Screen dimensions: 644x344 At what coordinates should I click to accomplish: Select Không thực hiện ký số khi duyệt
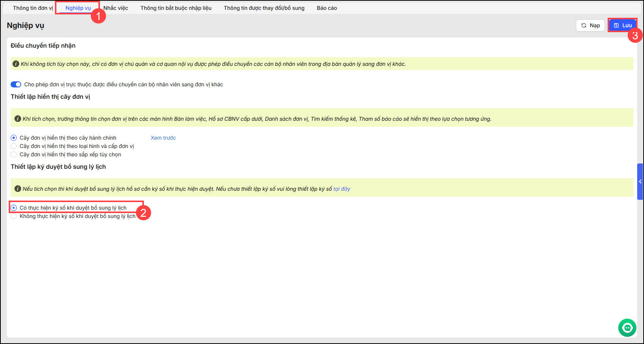point(14,216)
